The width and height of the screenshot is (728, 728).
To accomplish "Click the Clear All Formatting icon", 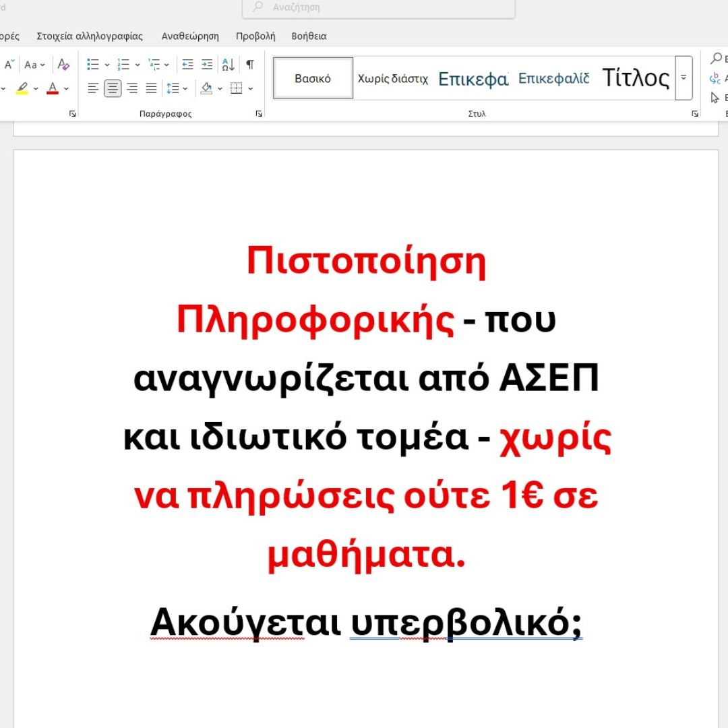I will 63,65.
